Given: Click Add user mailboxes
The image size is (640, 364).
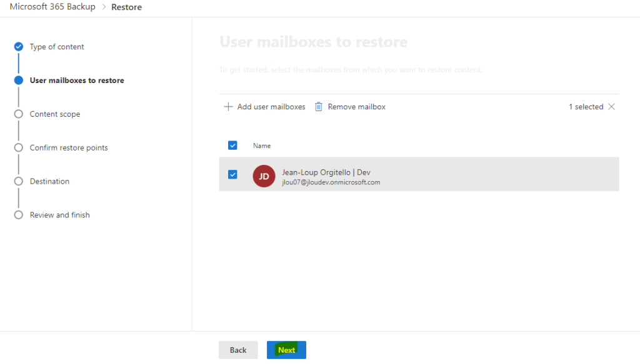Looking at the screenshot, I should [x=264, y=107].
